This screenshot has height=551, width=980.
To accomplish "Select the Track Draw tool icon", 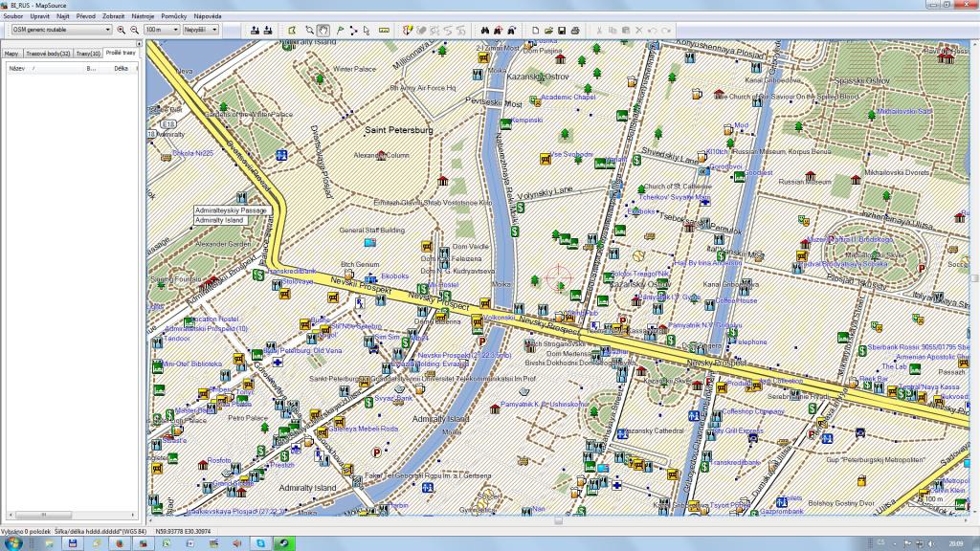I will pos(408,30).
